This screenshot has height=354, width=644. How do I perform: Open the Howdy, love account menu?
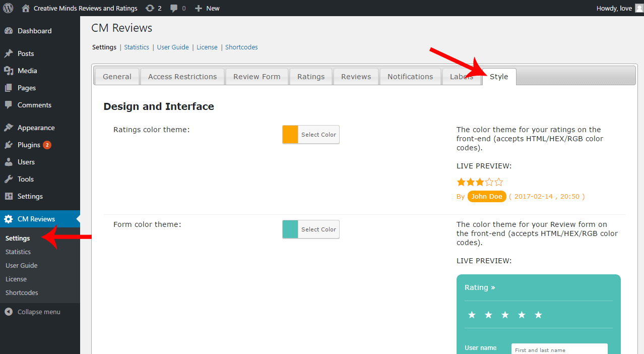point(619,8)
